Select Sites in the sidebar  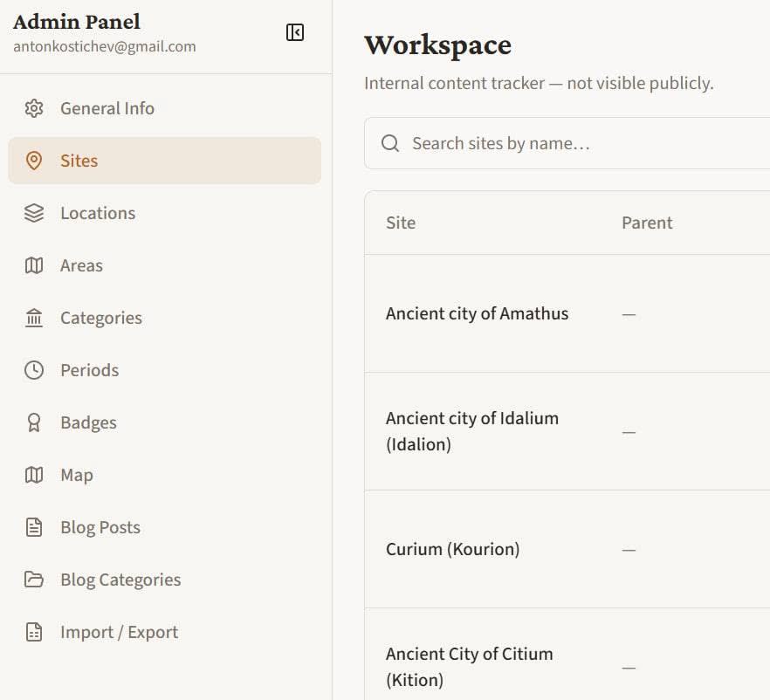pos(164,161)
